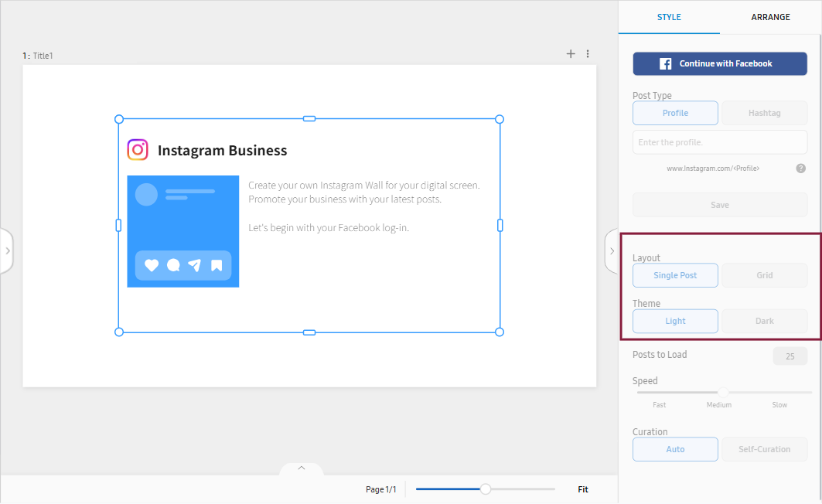
Task: Open the STYLE tab
Action: (669, 17)
